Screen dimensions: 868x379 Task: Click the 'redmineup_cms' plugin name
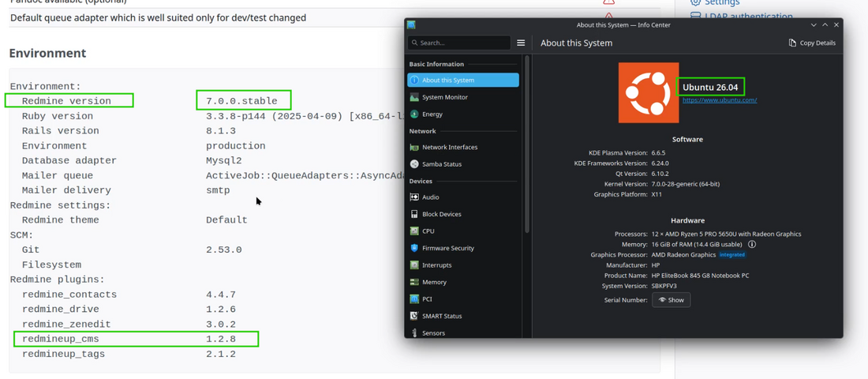click(x=60, y=339)
